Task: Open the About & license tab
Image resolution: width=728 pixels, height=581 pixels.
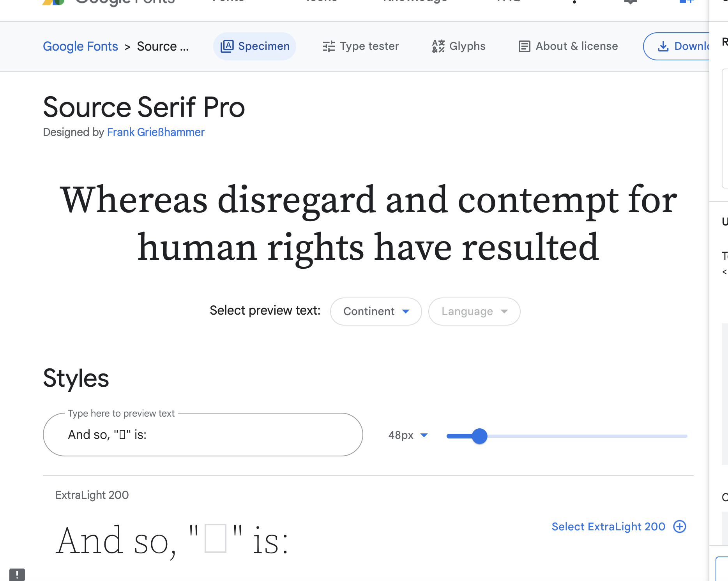Action: point(568,46)
